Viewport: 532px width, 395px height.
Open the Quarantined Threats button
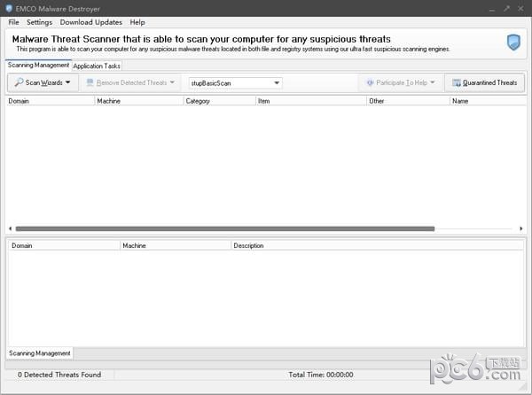pos(484,82)
